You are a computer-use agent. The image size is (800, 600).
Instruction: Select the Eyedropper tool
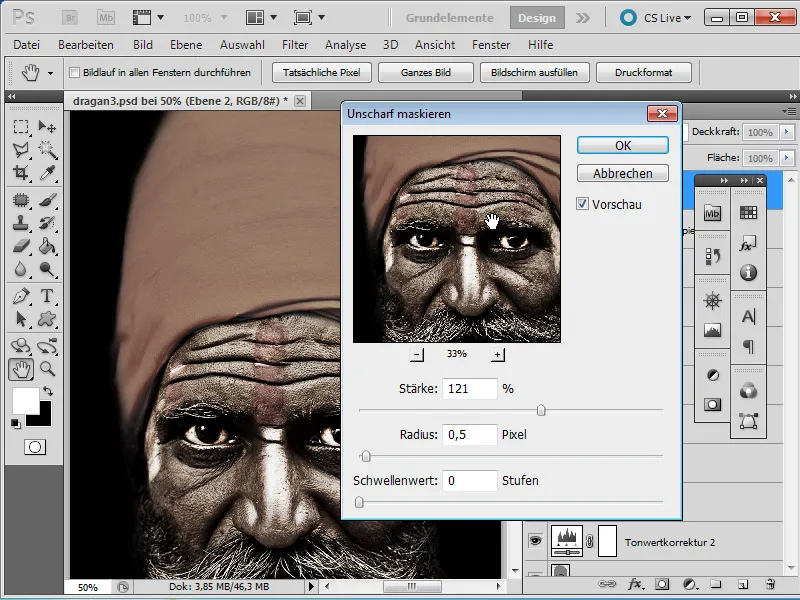tap(47, 173)
